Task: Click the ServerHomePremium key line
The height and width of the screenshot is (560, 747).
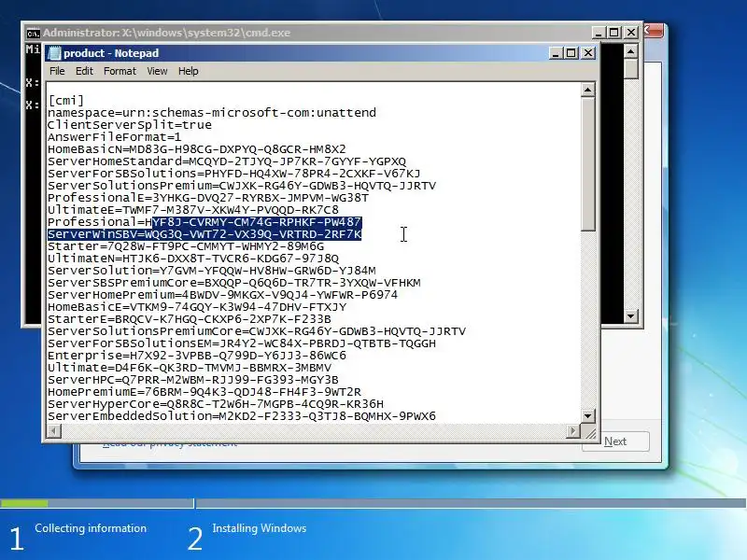Action: point(222,295)
